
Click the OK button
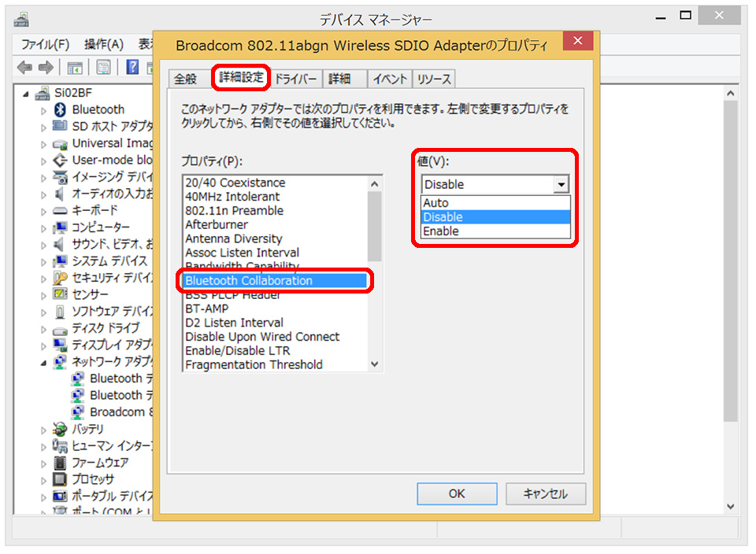click(457, 493)
